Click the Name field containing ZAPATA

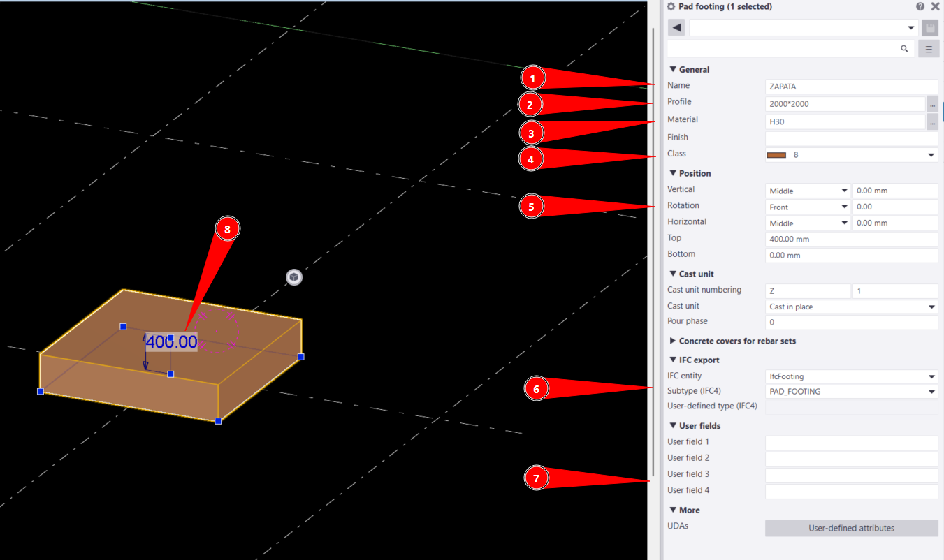(x=851, y=87)
